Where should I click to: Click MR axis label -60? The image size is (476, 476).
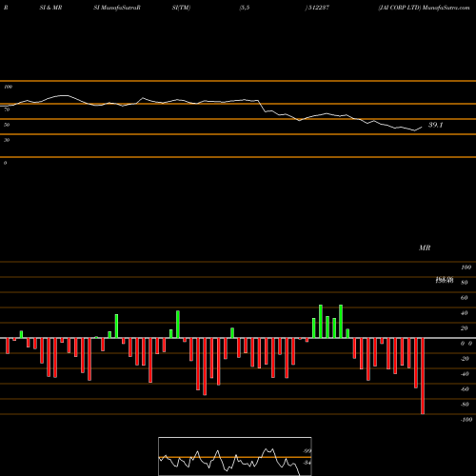[x=465, y=389]
